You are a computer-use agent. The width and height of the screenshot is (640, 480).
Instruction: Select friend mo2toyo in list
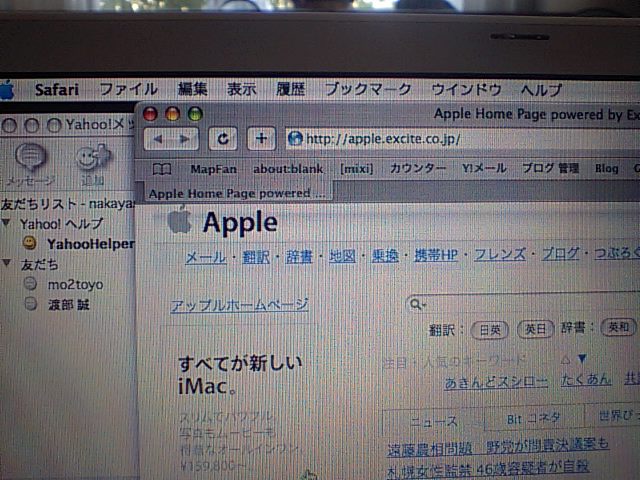[x=76, y=284]
